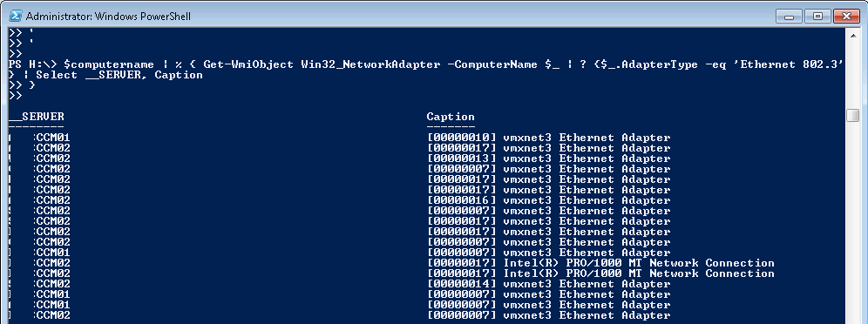
Task: Click the Administrator: Windows PowerShell title text
Action: pyautogui.click(x=108, y=16)
